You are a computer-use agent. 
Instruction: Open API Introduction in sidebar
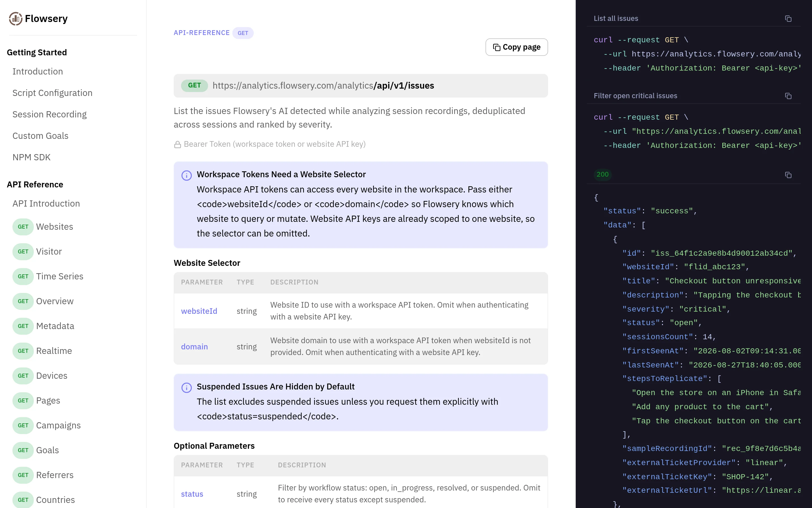(x=46, y=203)
